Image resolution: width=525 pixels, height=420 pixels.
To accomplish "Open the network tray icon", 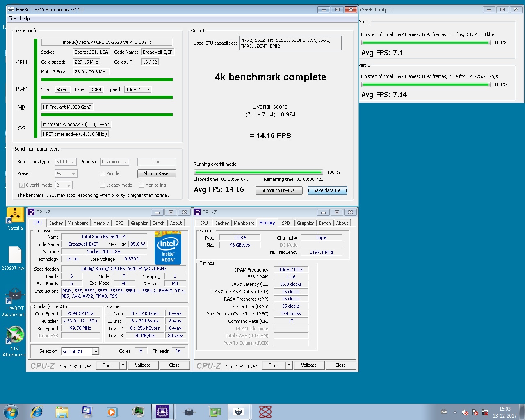I will click(x=485, y=412).
